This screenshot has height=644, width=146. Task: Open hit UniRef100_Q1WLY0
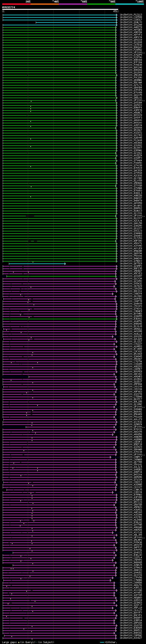pos(131,22)
